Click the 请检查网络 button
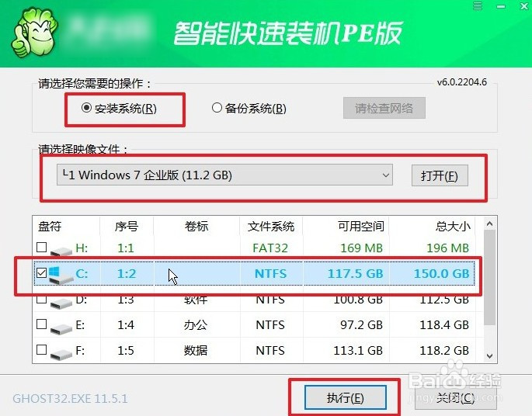The image size is (532, 416). click(384, 108)
